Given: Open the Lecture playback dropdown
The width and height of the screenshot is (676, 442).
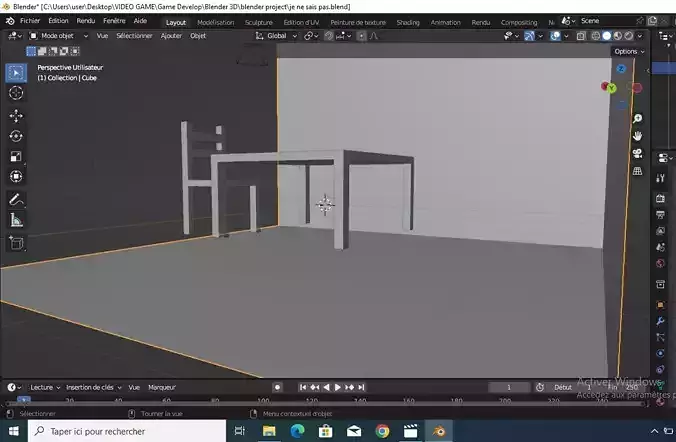Looking at the screenshot, I should (x=45, y=387).
